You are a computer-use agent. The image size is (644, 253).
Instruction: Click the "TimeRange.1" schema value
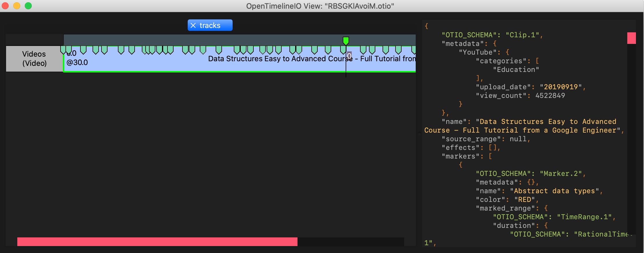click(x=584, y=217)
